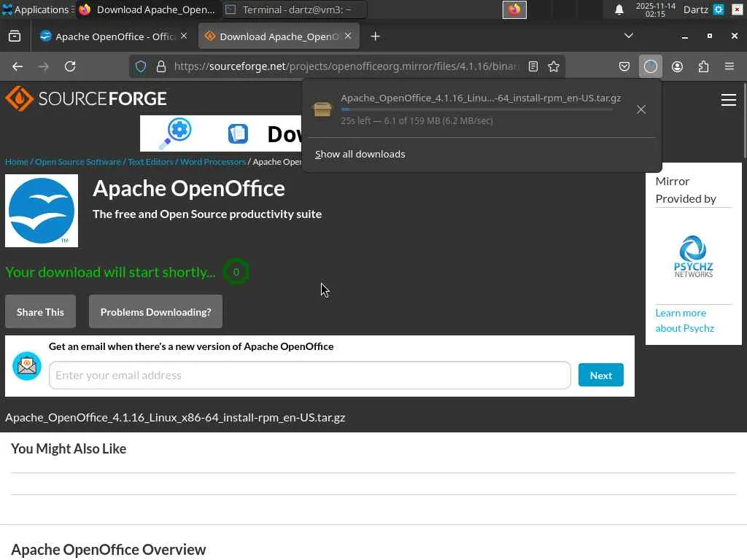The image size is (747, 560).
Task: Select the Download Apache_OpenOffice browser tab
Action: click(x=279, y=36)
